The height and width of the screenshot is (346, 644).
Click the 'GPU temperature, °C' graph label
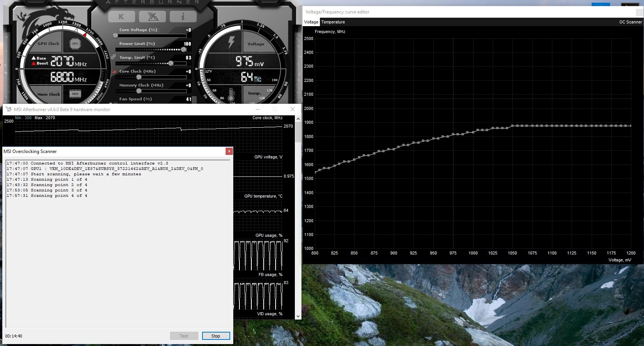pos(263,196)
